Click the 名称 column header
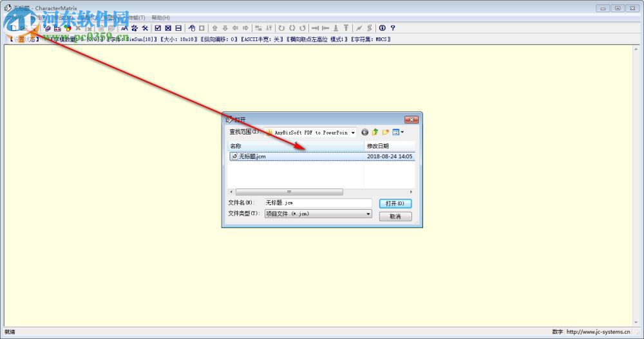Viewport: 644px width, 339px height. coord(296,146)
